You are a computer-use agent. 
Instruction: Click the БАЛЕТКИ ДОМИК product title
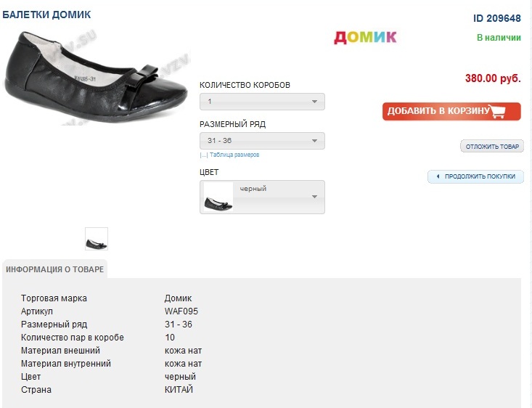pos(46,15)
